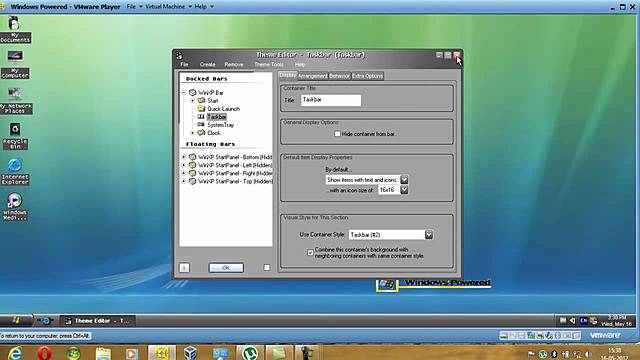
Task: Open host File Explorer taskbar icon
Action: pos(103,353)
